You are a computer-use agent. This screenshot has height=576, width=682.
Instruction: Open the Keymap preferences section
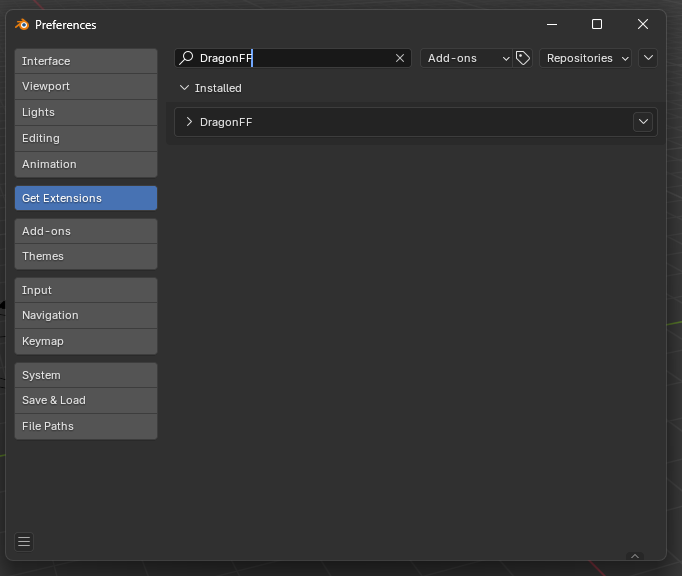86,341
